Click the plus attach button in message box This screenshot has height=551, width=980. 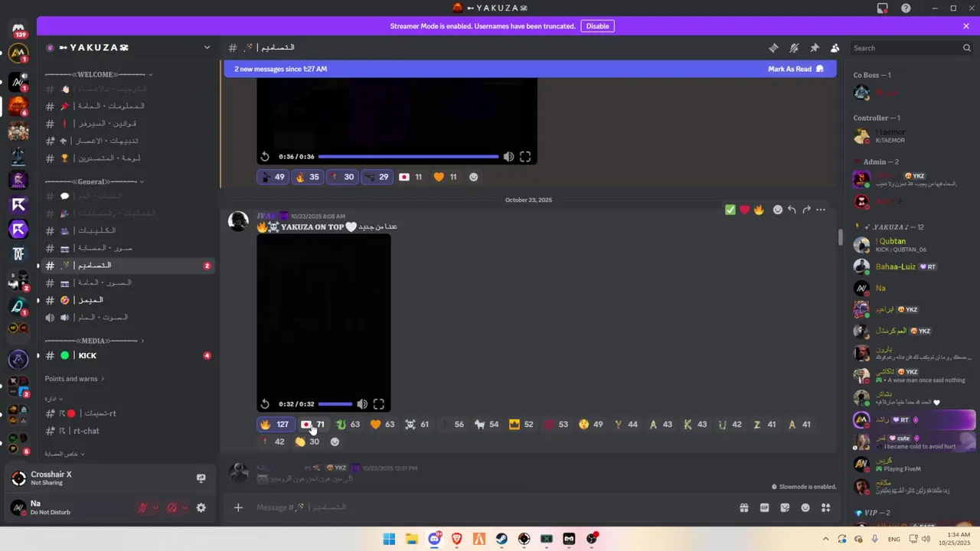(238, 507)
